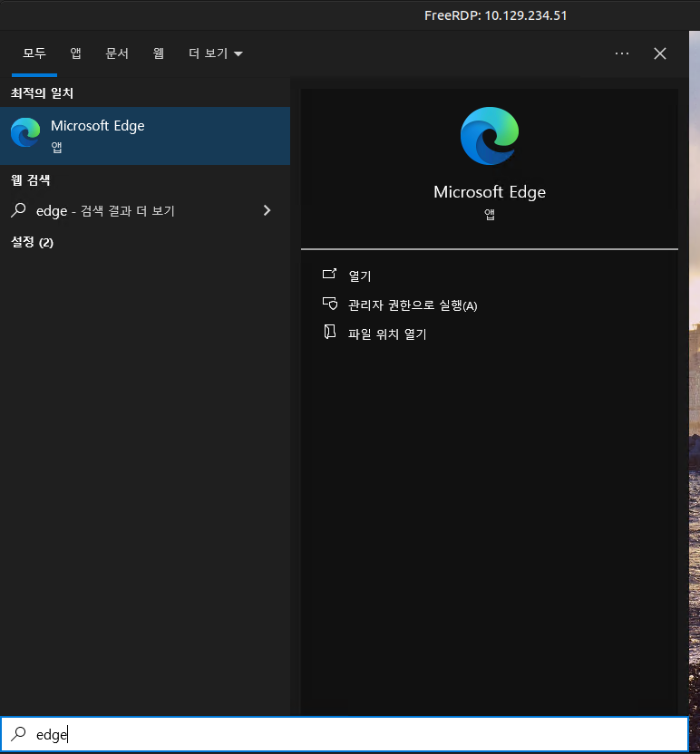Image resolution: width=700 pixels, height=754 pixels.
Task: Click the small Edge icon in best match
Action: pos(25,133)
